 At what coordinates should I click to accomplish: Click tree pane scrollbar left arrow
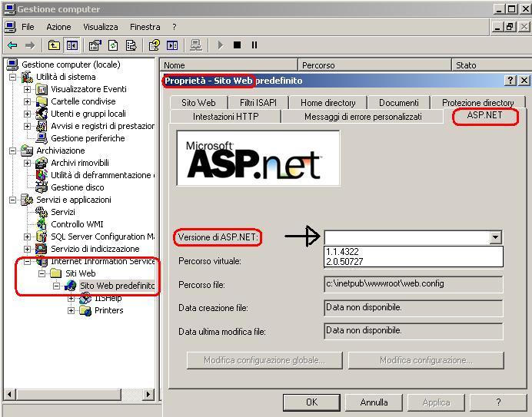(x=9, y=394)
